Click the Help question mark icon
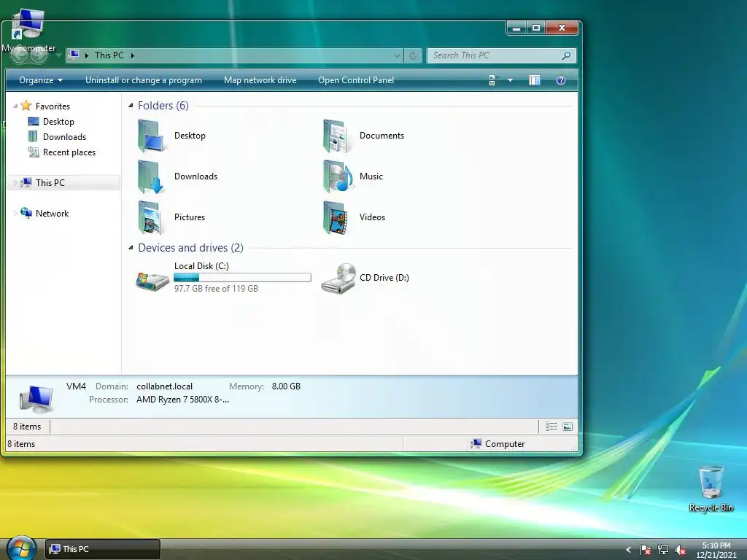The height and width of the screenshot is (560, 747). 561,80
